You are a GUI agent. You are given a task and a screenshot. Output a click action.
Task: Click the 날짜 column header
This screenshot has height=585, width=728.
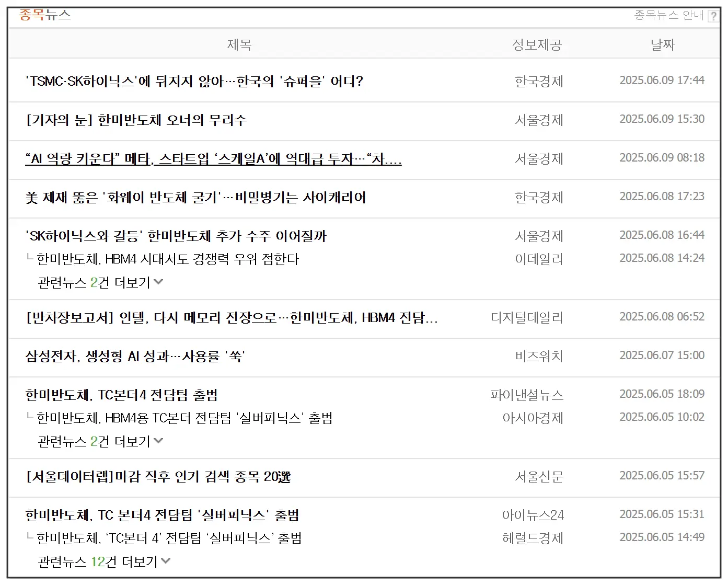[663, 45]
